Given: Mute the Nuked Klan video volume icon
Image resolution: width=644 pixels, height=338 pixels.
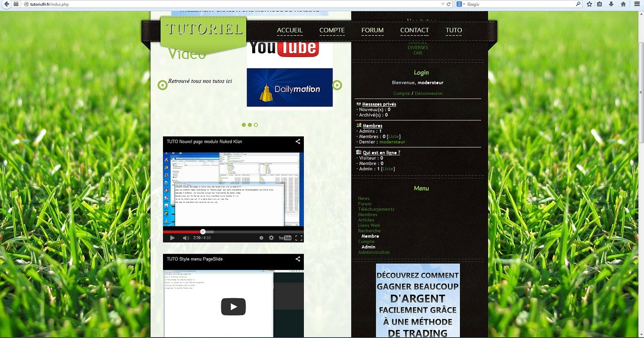Looking at the screenshot, I should pyautogui.click(x=186, y=238).
